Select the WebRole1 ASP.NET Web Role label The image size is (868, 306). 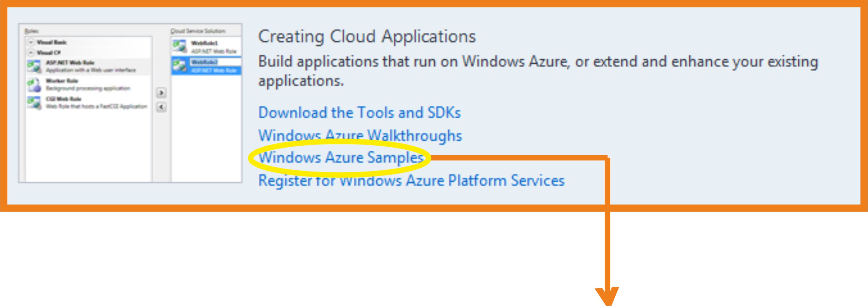(214, 51)
